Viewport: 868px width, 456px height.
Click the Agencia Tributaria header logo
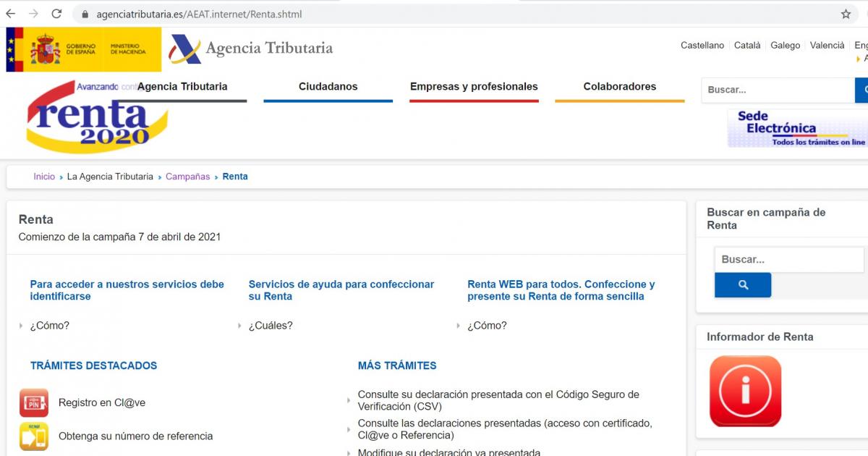point(250,48)
